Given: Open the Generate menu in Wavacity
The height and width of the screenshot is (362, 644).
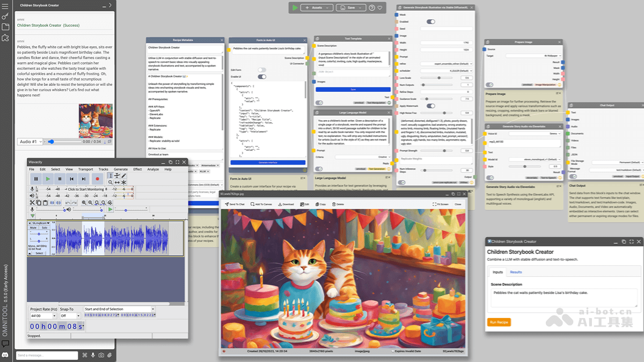Looking at the screenshot, I should [x=121, y=169].
